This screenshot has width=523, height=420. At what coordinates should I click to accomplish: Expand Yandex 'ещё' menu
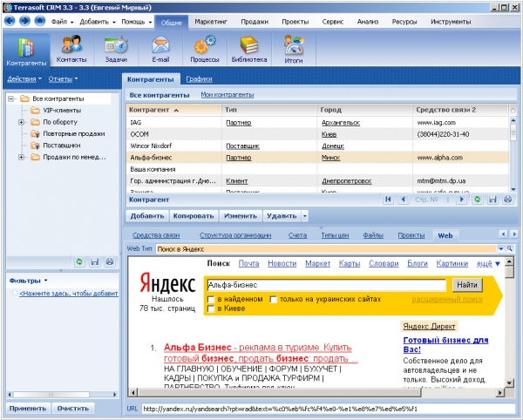coord(488,264)
